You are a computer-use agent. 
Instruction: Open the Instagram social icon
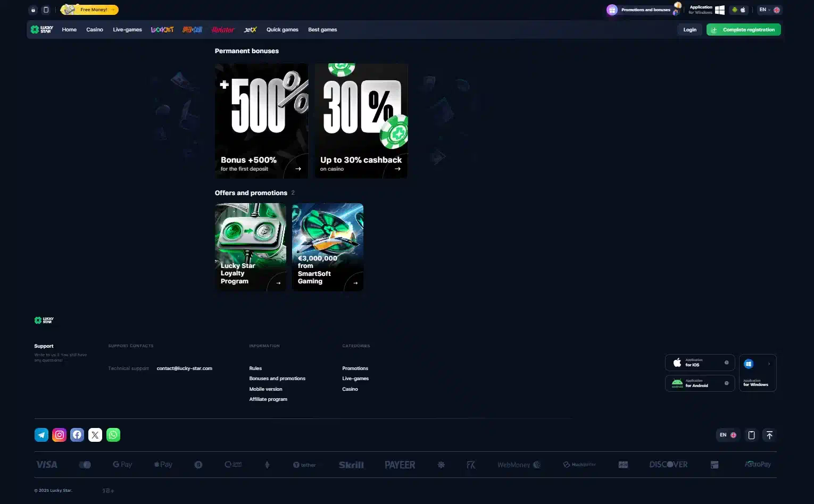click(x=60, y=435)
